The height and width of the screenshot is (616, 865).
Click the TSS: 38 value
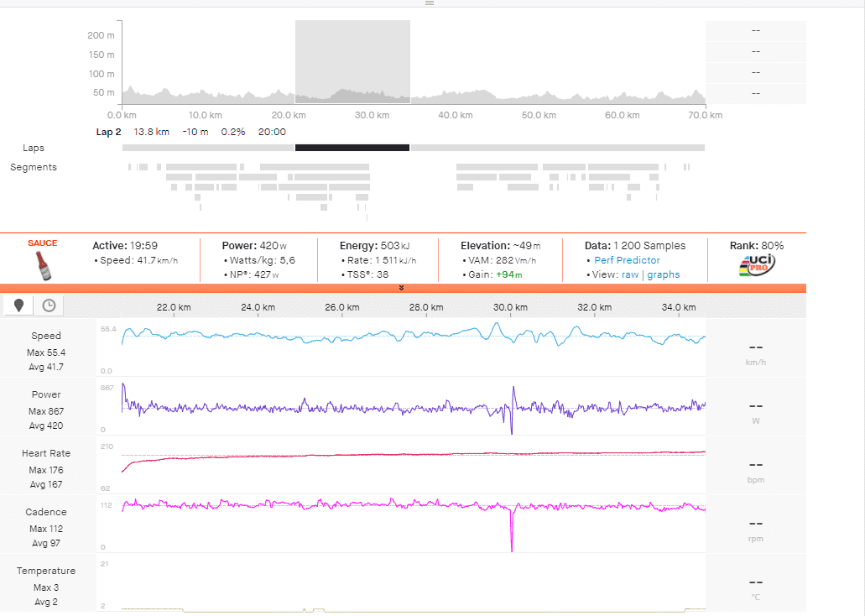click(367, 274)
